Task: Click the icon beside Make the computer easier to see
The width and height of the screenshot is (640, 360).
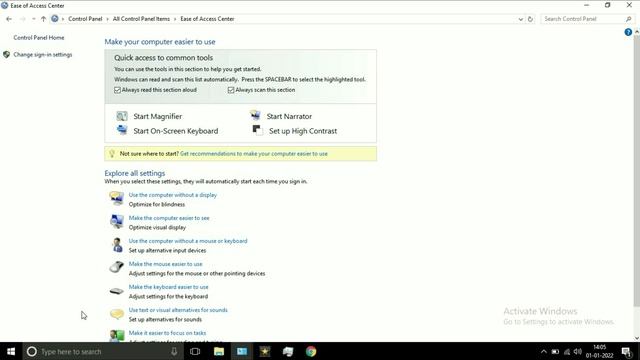Action: (x=117, y=221)
